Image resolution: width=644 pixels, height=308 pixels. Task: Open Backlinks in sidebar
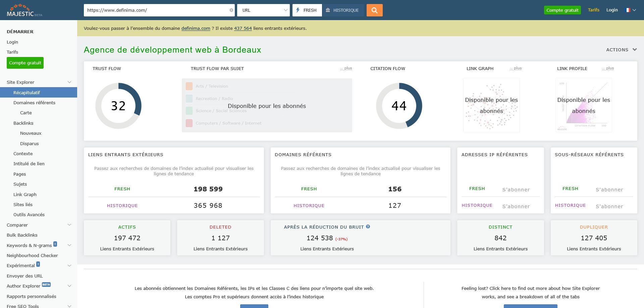pos(23,123)
